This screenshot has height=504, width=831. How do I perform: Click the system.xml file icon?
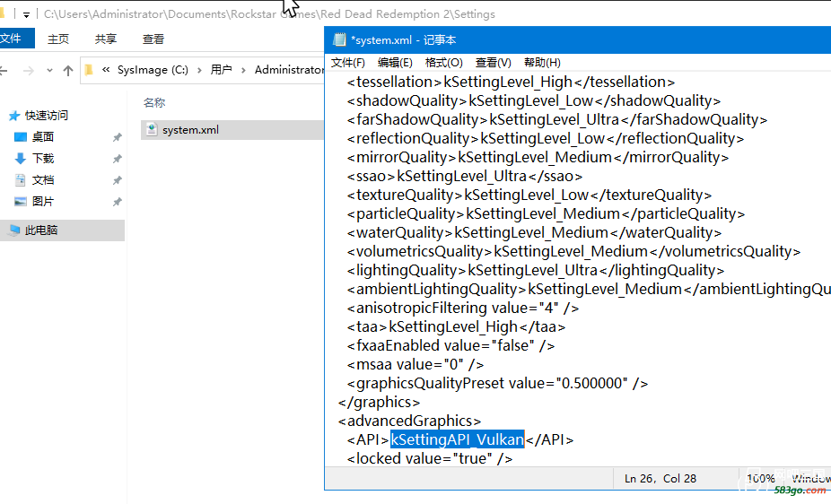click(152, 129)
